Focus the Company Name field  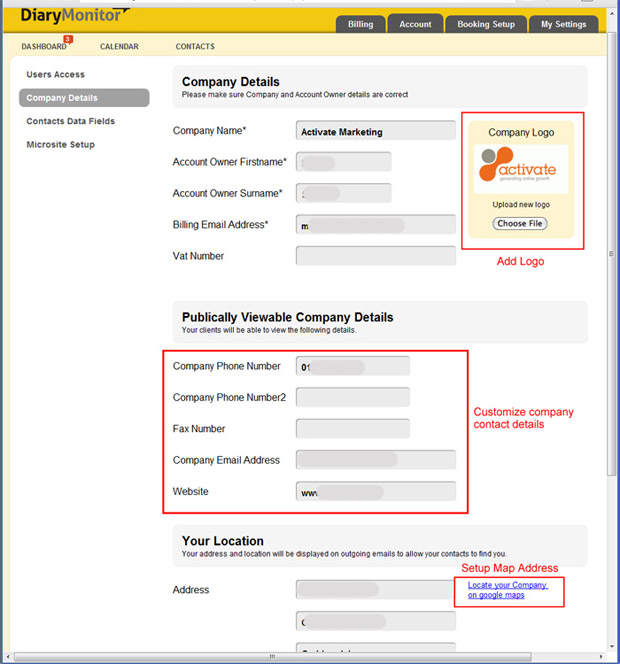(x=376, y=131)
